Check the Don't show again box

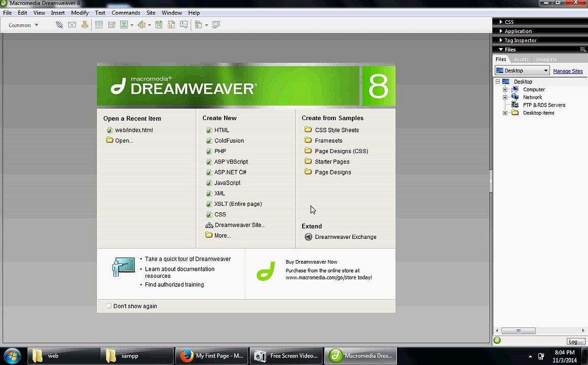pos(109,306)
